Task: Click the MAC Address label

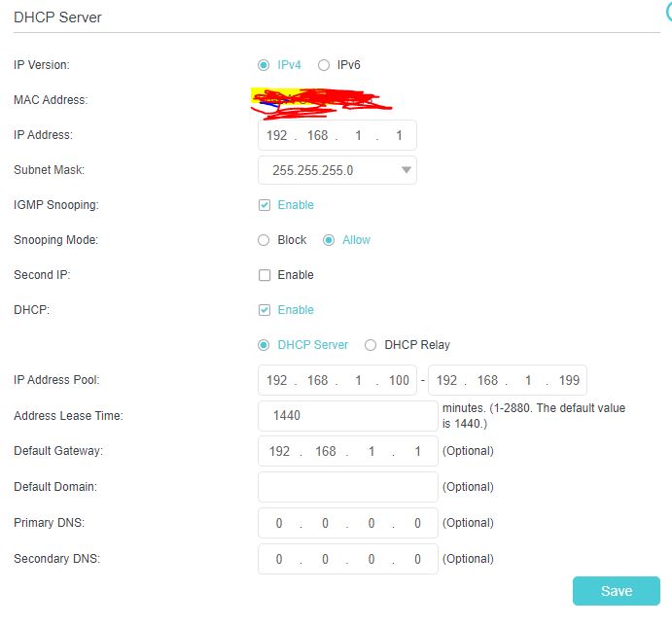Action: 51,100
